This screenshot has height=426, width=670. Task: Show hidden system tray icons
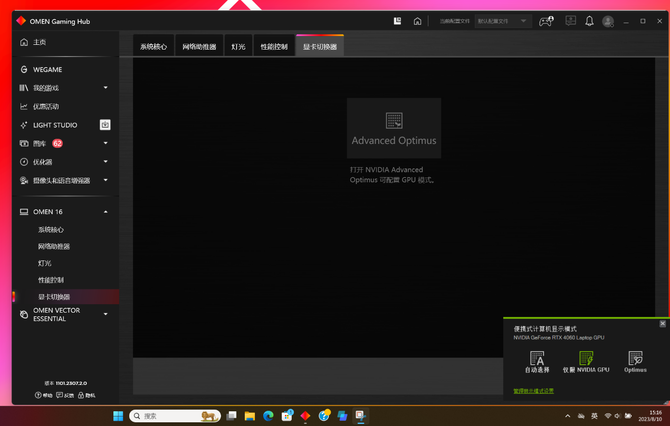[x=567, y=416]
